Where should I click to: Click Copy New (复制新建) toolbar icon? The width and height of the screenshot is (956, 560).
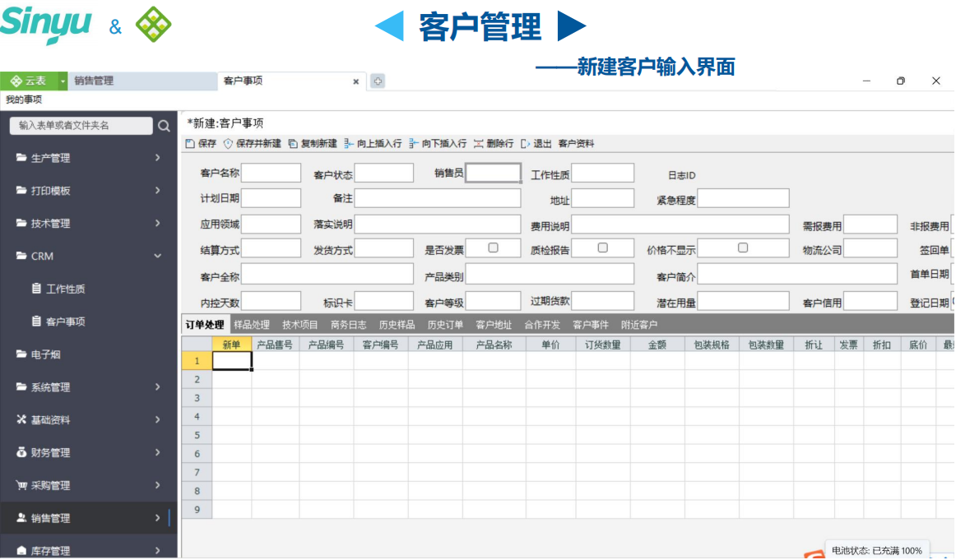293,144
